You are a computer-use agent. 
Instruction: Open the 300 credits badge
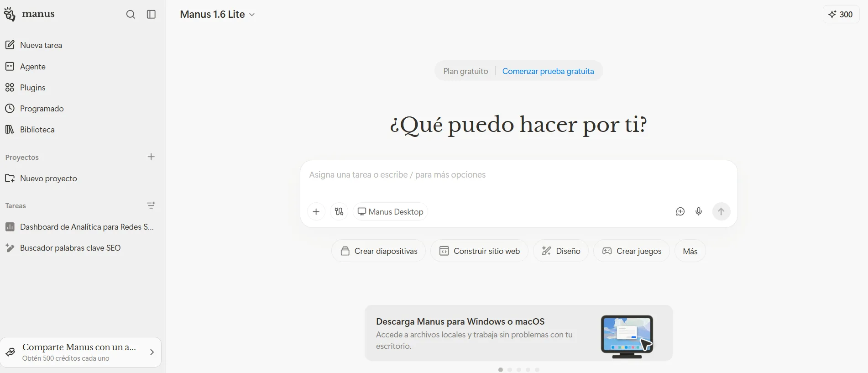coord(841,15)
